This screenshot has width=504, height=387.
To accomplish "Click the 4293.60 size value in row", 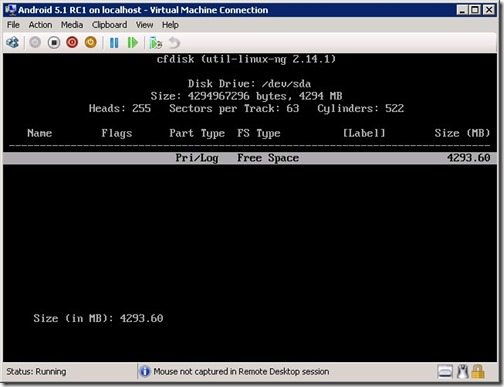I will pos(468,158).
